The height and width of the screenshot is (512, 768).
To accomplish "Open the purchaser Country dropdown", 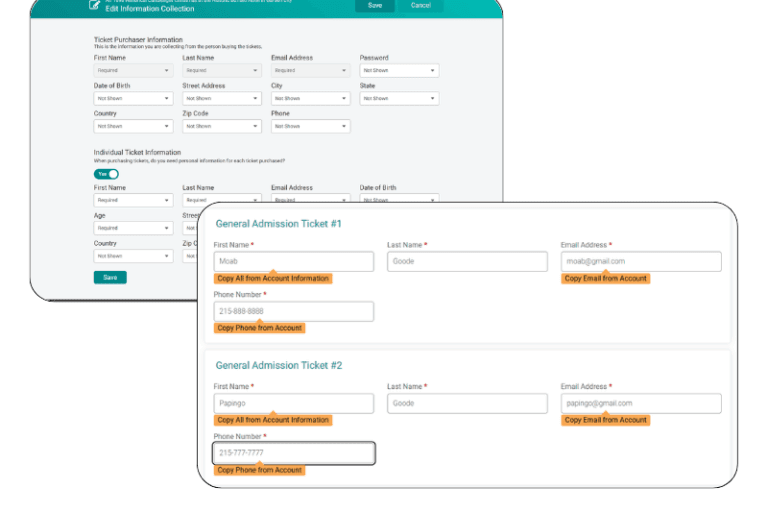I will point(133,127).
